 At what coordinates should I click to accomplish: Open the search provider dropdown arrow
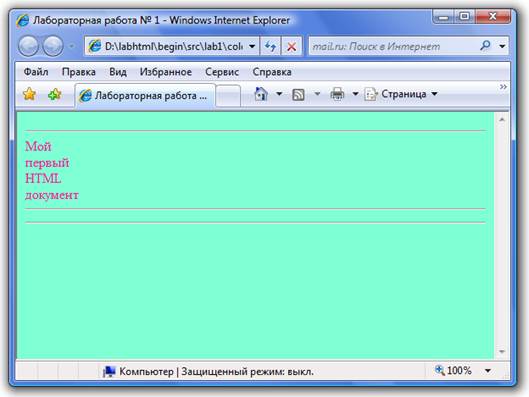click(502, 46)
